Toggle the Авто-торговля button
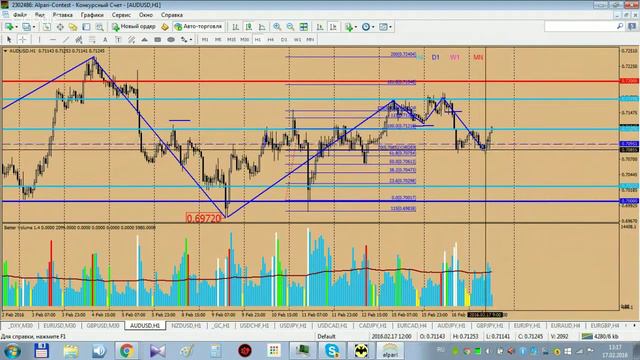Screen dimensions: 640x360 coord(198,27)
